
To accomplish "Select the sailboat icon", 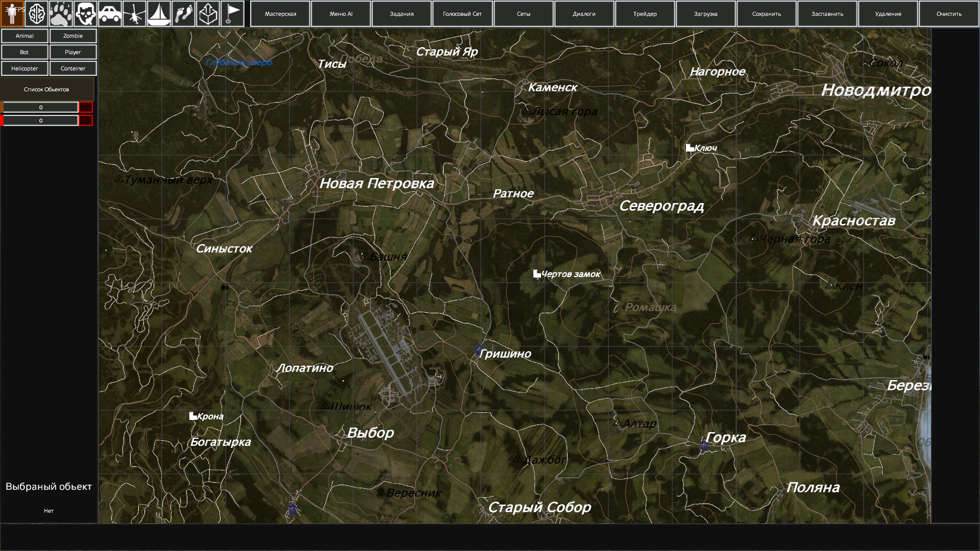I will pos(159,14).
